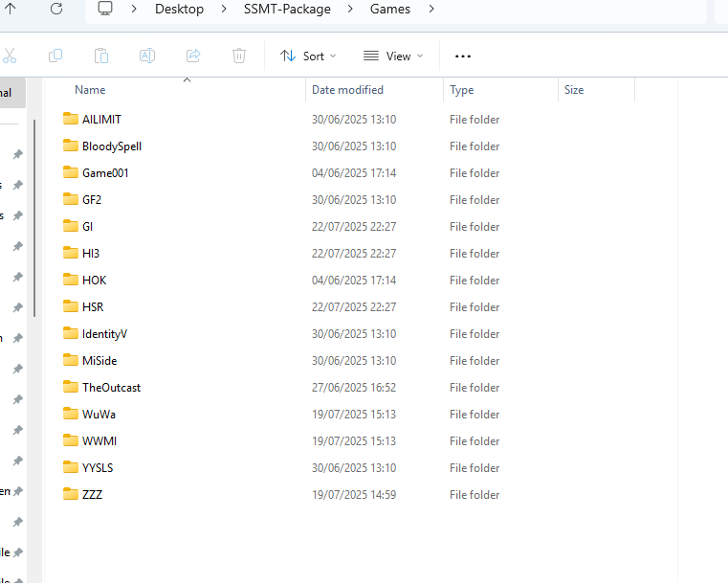
Task: Click Games in the breadcrumb path
Action: coord(390,9)
